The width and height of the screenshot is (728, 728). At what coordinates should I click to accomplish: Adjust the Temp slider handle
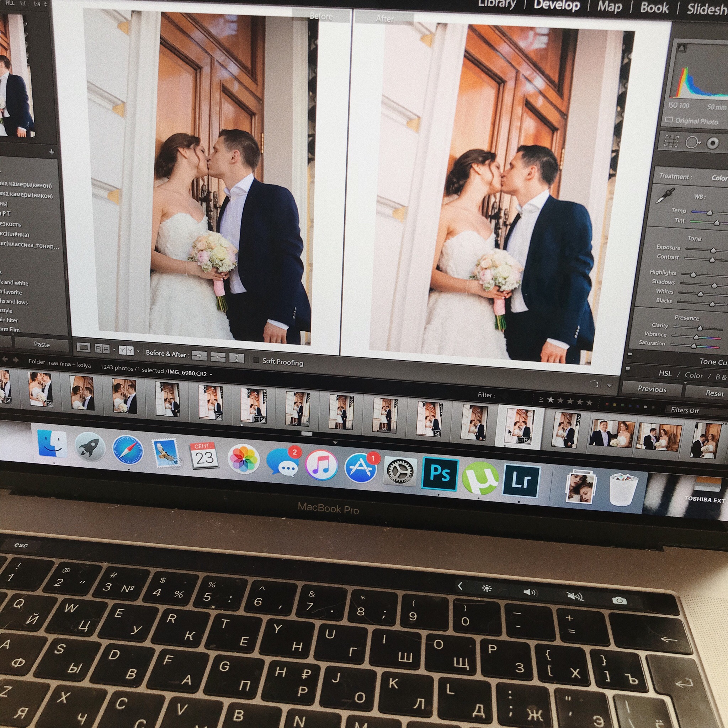(709, 213)
